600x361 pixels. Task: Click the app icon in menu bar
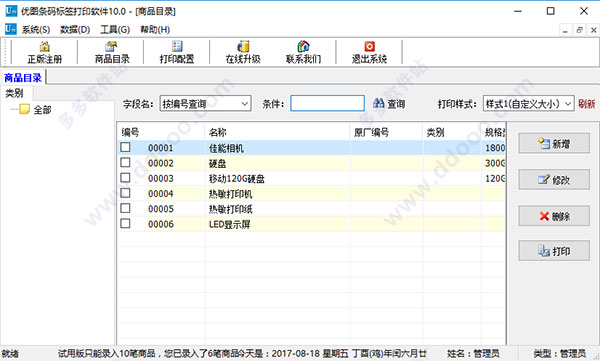pos(10,29)
